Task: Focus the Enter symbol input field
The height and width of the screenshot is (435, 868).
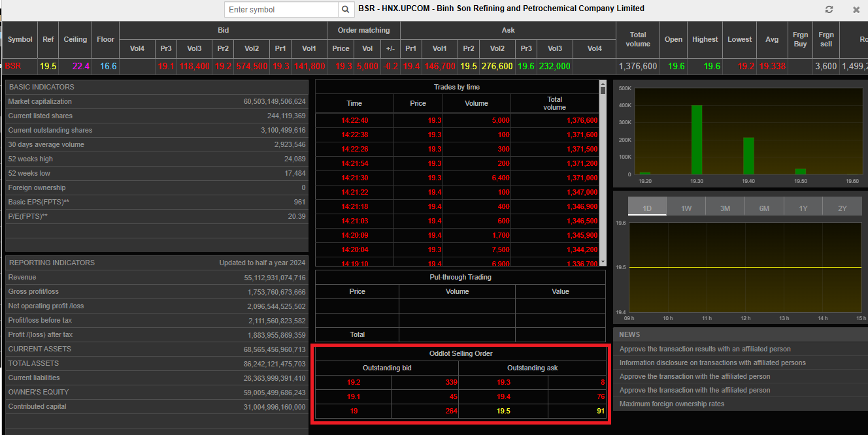Action: (x=281, y=10)
